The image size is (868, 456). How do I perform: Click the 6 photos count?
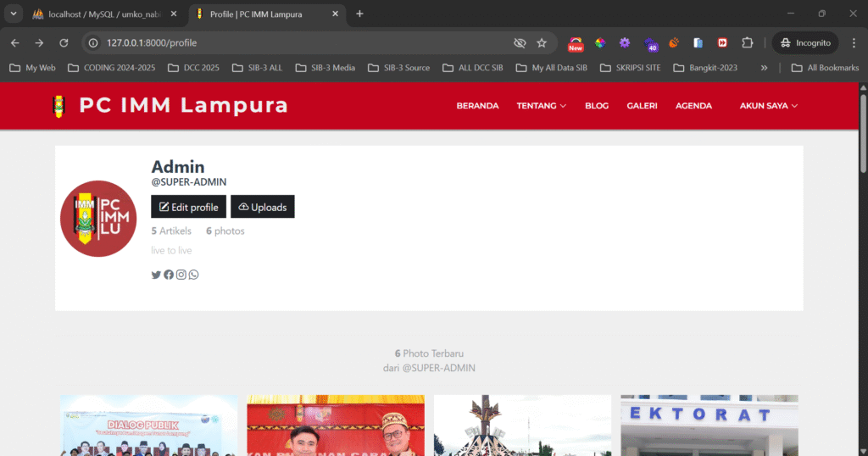(x=225, y=231)
